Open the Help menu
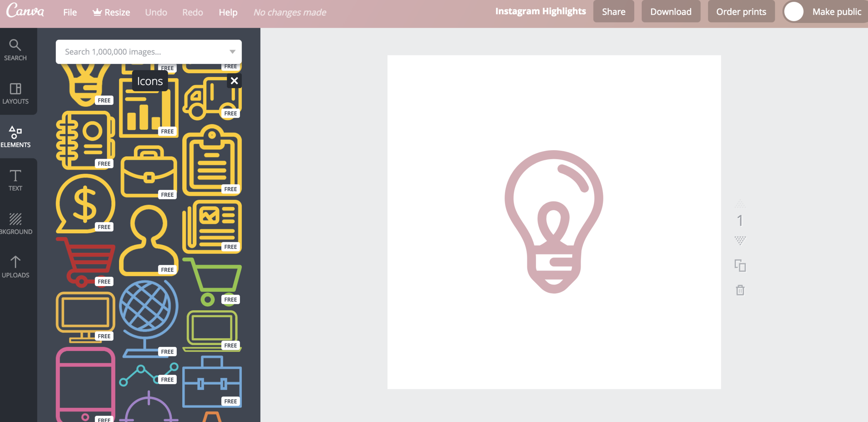Image resolution: width=868 pixels, height=422 pixels. 228,12
